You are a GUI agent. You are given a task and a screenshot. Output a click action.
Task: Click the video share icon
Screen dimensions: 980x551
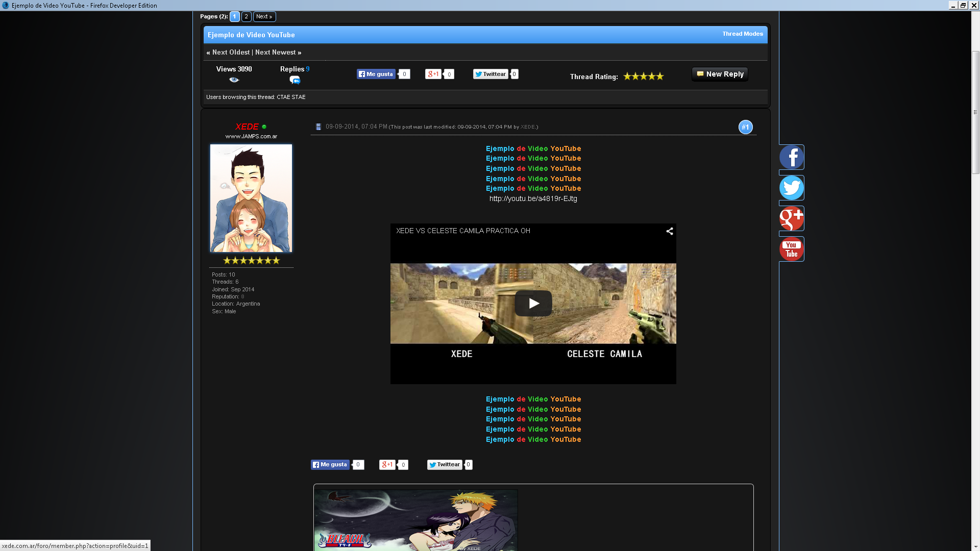(669, 231)
